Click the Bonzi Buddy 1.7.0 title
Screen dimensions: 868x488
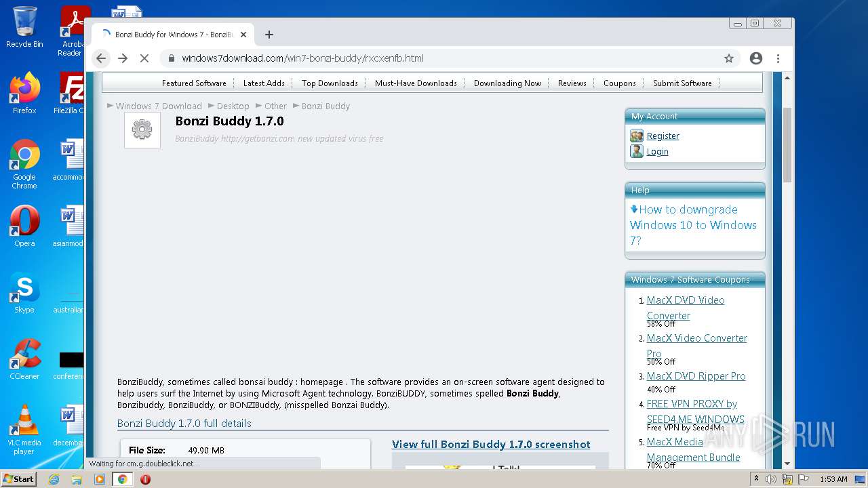tap(229, 121)
